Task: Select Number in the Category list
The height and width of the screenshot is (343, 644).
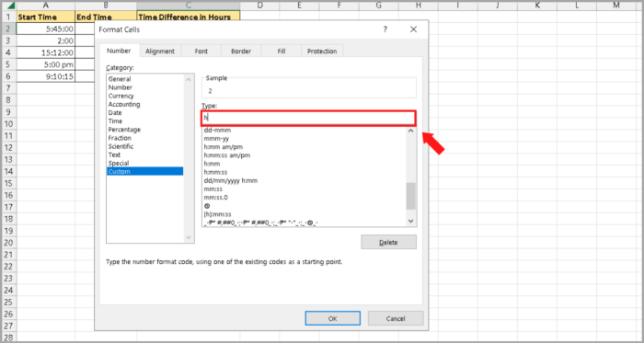Action: click(x=144, y=87)
